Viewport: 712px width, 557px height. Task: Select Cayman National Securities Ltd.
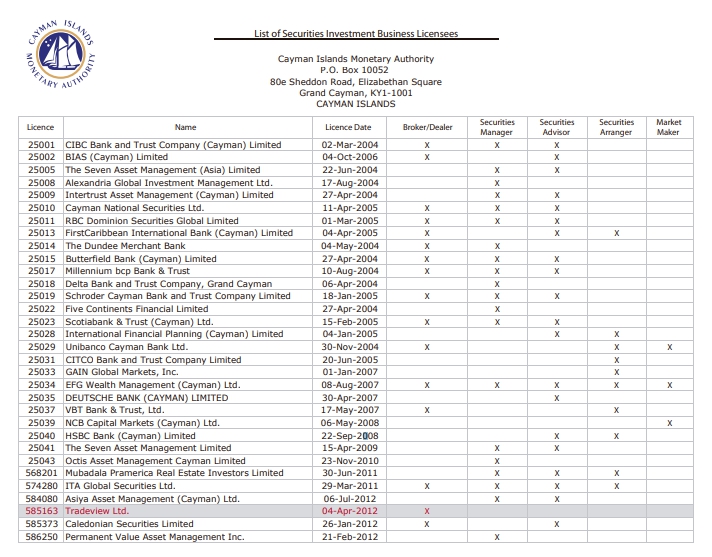click(135, 208)
